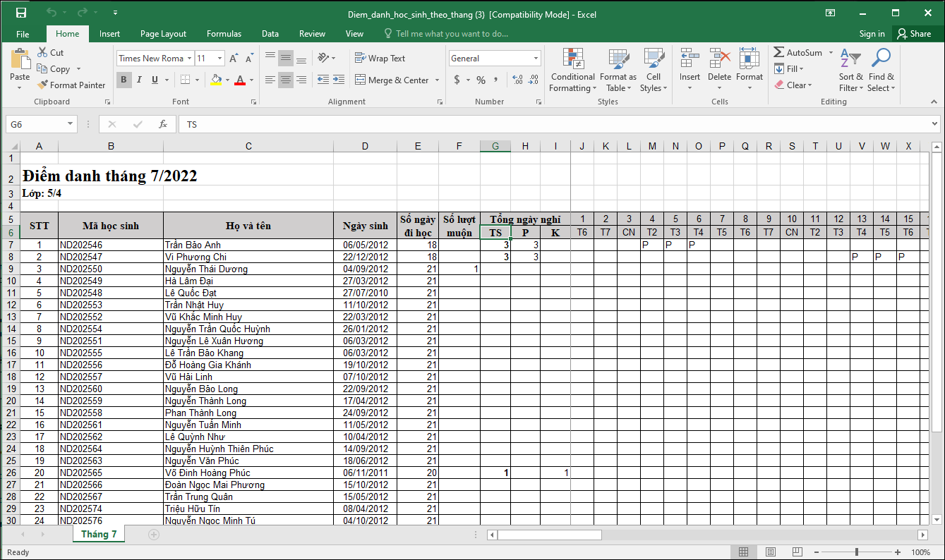
Task: Click the Format Painter icon
Action: click(x=44, y=85)
